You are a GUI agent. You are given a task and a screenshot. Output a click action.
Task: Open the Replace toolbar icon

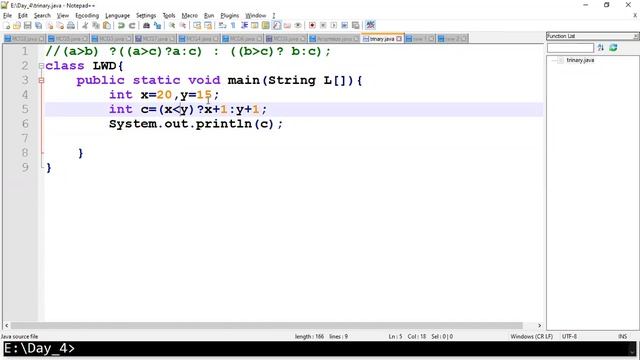click(x=157, y=25)
